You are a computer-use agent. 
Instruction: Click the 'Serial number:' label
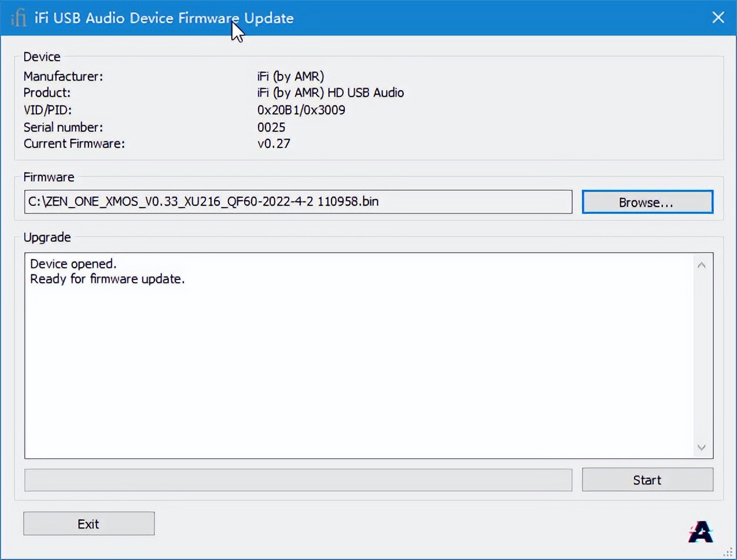[x=63, y=127]
